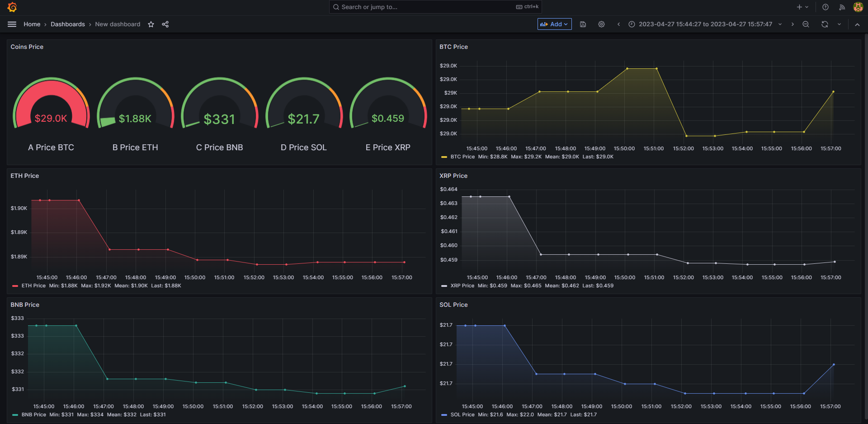
Task: Click the yellow BTC legend color swatch
Action: pyautogui.click(x=444, y=157)
